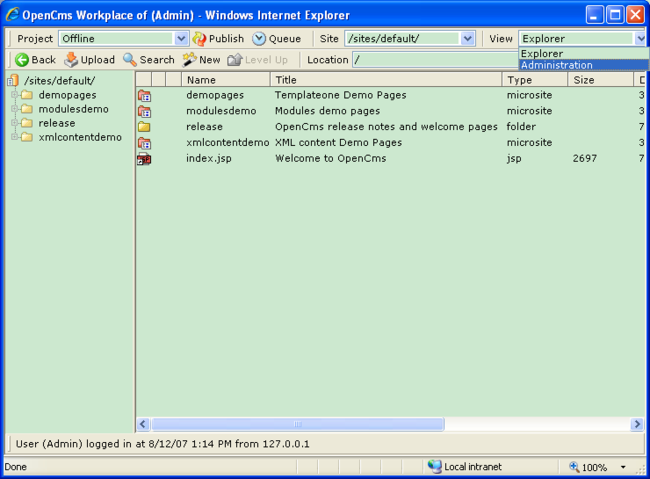Image resolution: width=650 pixels, height=479 pixels.
Task: Open the Site dropdown arrow
Action: pyautogui.click(x=468, y=39)
